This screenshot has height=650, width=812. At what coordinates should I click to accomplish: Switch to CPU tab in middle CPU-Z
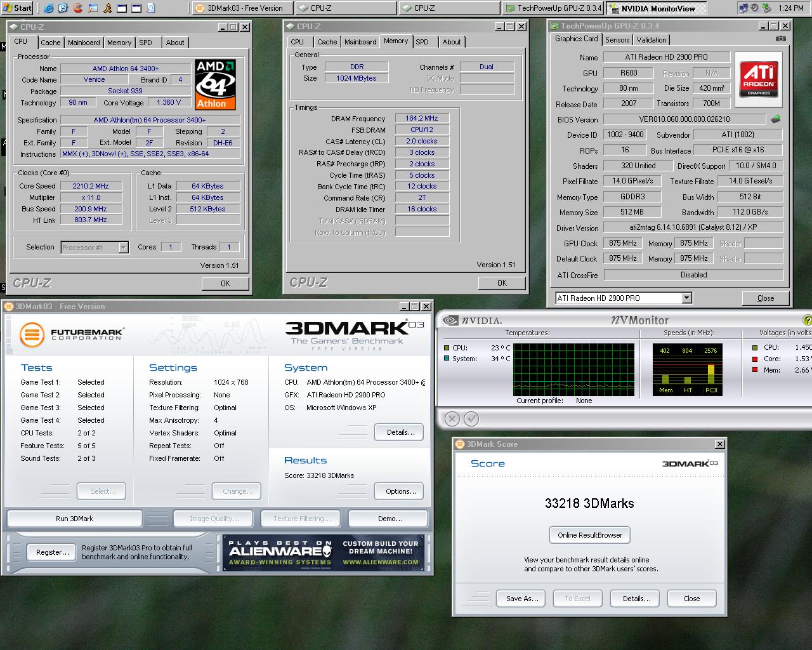(x=297, y=42)
